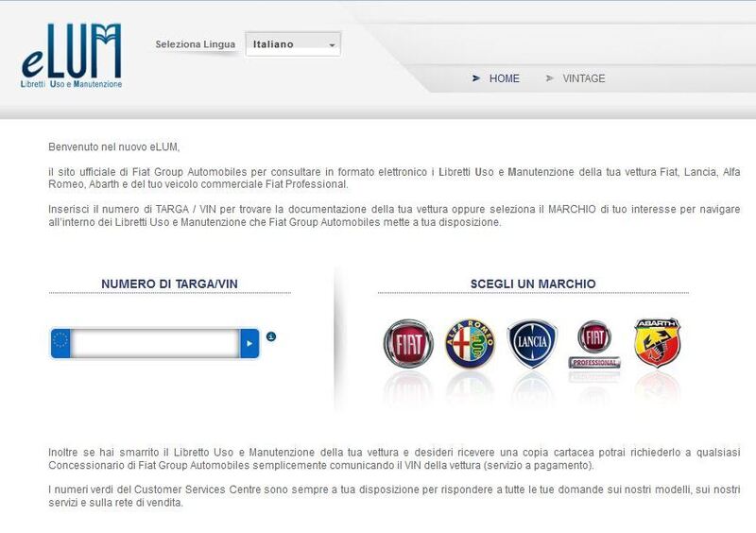Select the Fiat Professional brand logo
This screenshot has width=756, height=533.
click(594, 343)
